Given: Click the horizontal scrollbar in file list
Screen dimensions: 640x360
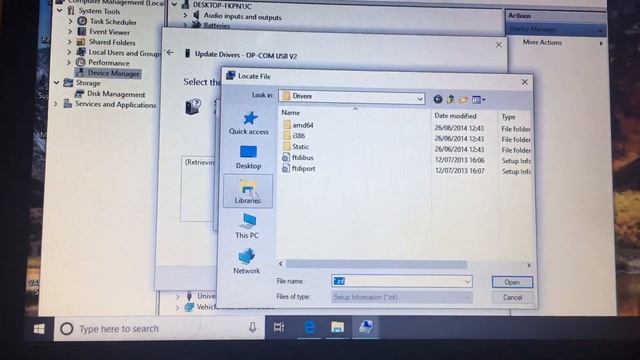Looking at the screenshot, I should coord(376,264).
